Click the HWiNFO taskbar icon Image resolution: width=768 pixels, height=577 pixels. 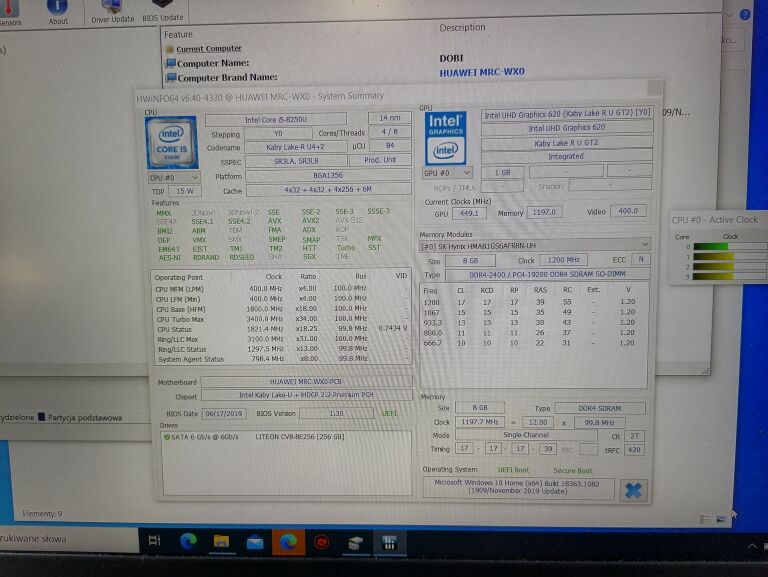389,543
